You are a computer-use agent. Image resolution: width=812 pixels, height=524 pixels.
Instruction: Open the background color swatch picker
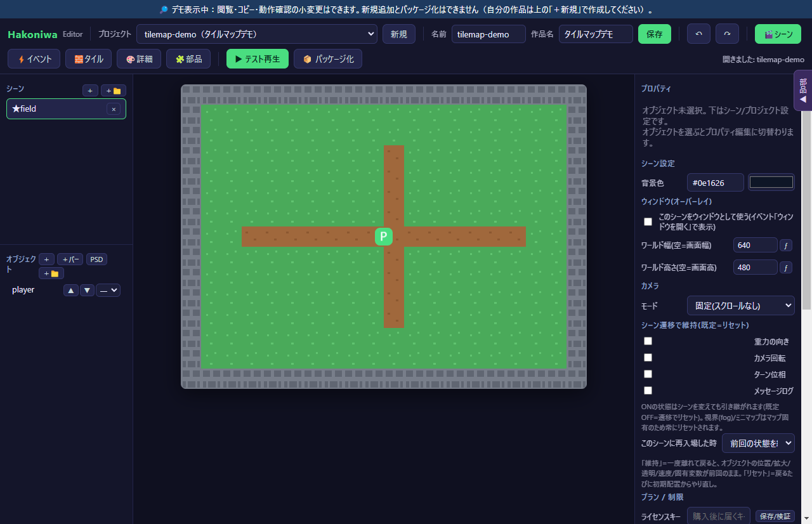point(771,183)
